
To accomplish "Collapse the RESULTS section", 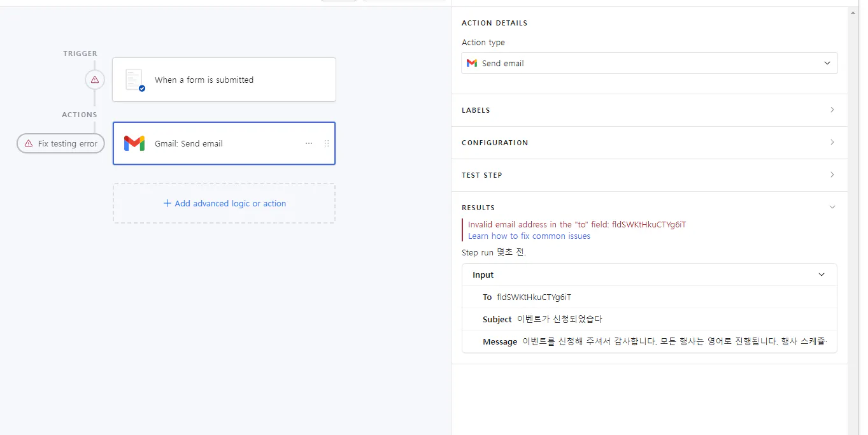I will click(832, 206).
